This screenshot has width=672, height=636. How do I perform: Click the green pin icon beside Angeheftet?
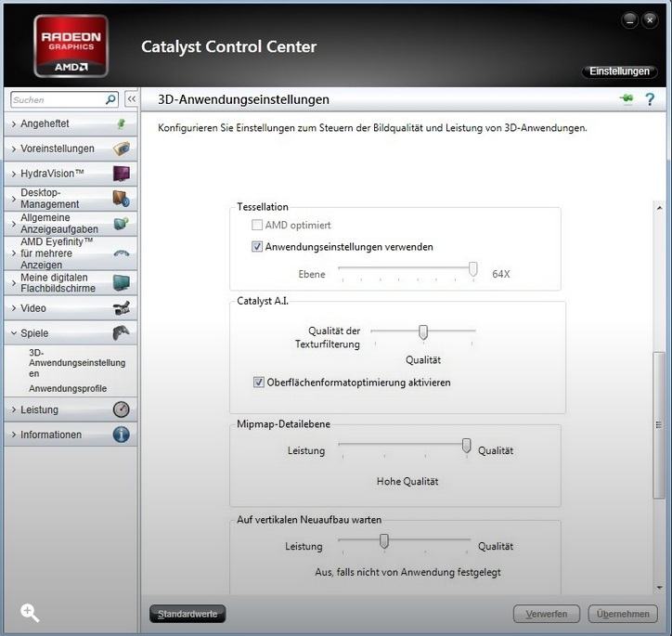tap(122, 123)
